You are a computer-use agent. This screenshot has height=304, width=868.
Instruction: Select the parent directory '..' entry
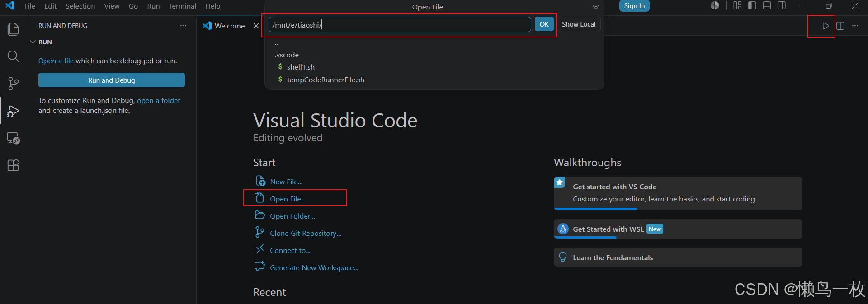[434, 43]
